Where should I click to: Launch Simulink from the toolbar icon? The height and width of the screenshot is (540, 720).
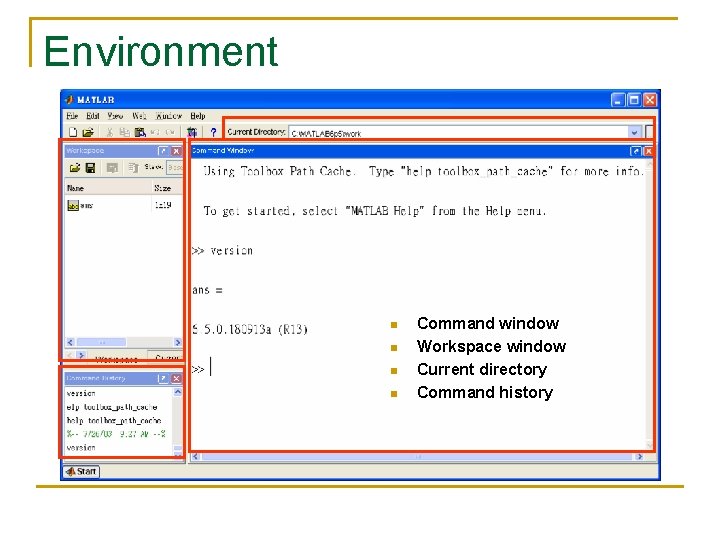[x=192, y=132]
